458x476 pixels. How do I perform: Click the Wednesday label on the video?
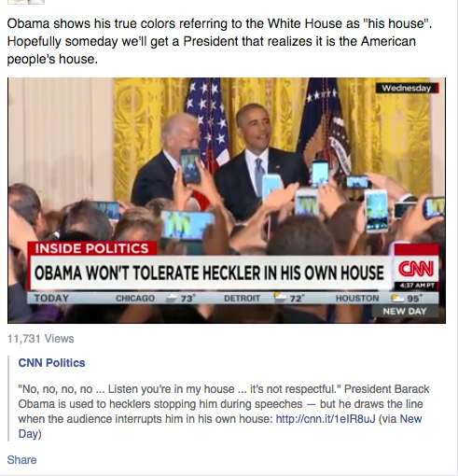(x=407, y=88)
